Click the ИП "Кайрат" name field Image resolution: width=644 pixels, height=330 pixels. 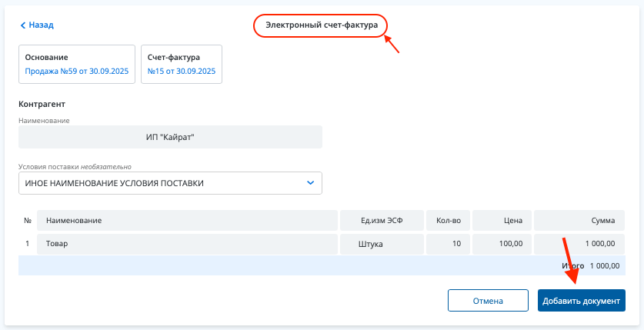170,137
